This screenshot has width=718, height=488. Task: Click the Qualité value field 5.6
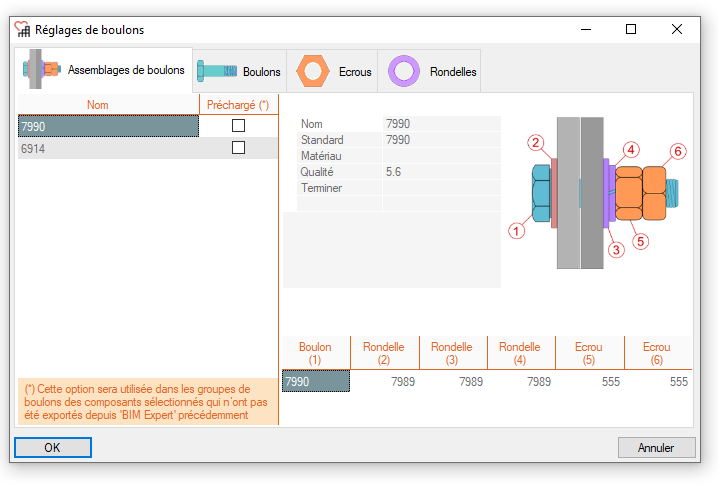[x=440, y=172]
